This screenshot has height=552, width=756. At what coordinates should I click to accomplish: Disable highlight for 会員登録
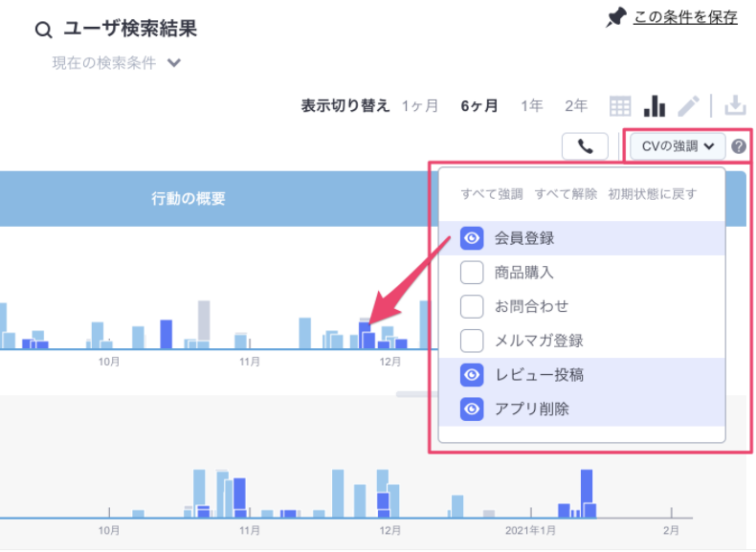click(472, 238)
